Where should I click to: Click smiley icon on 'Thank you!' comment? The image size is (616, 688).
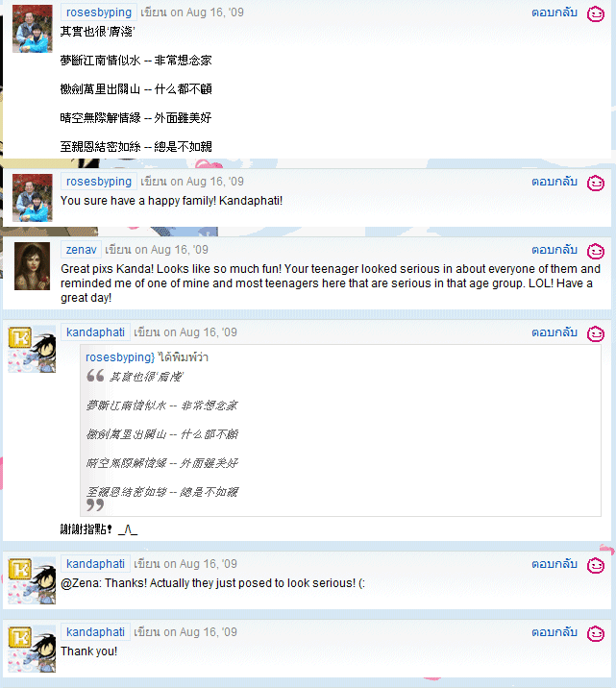[596, 633]
